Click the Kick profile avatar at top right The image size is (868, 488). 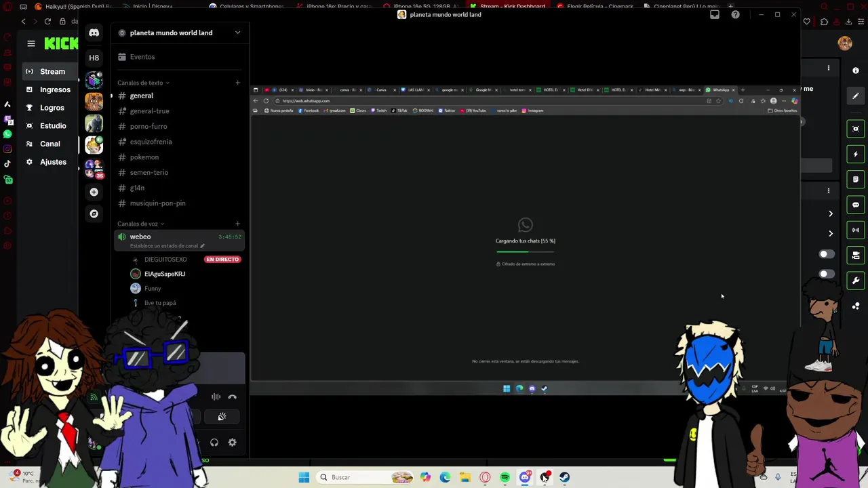tap(845, 43)
